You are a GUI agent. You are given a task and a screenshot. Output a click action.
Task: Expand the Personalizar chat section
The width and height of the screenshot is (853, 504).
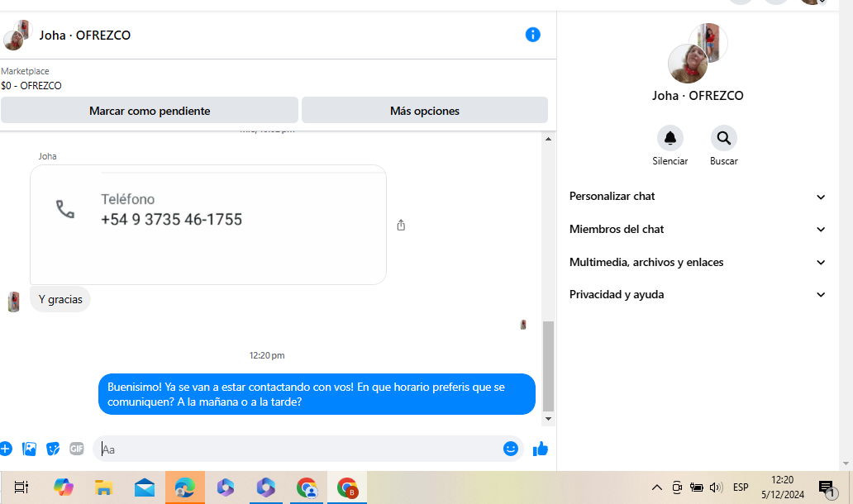(x=698, y=197)
